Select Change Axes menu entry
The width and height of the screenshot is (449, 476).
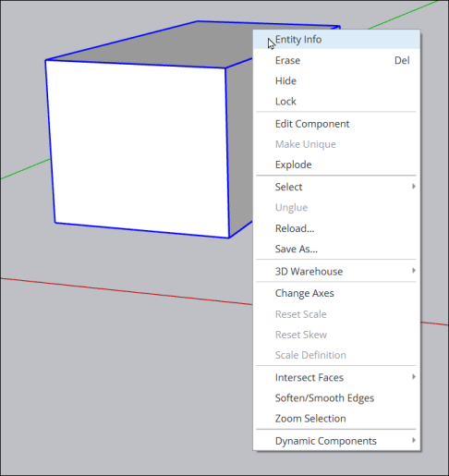(x=336, y=293)
